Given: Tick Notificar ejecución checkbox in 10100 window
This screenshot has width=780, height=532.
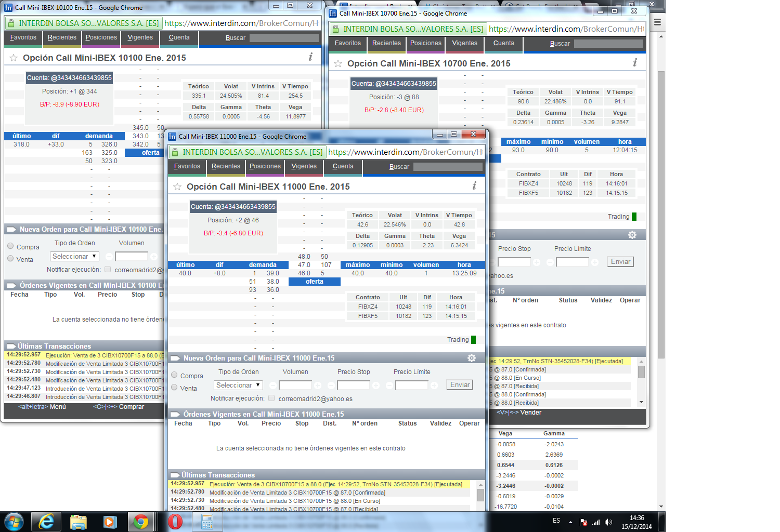Looking at the screenshot, I should pyautogui.click(x=108, y=269).
